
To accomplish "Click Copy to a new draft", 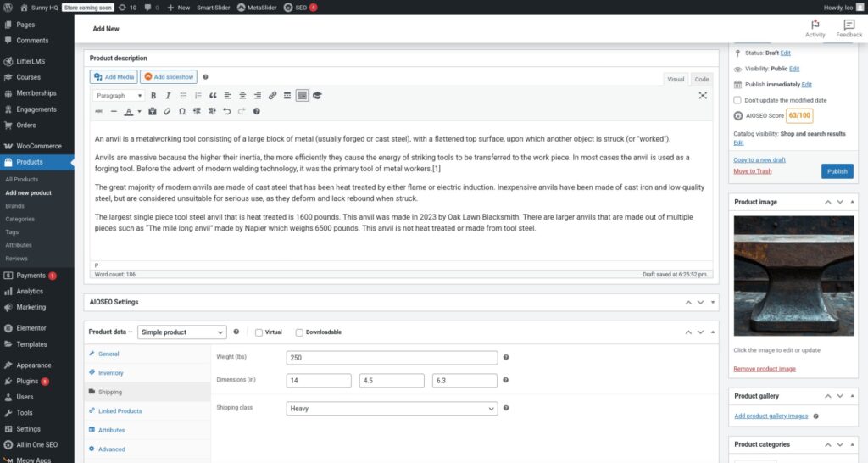I will (759, 160).
